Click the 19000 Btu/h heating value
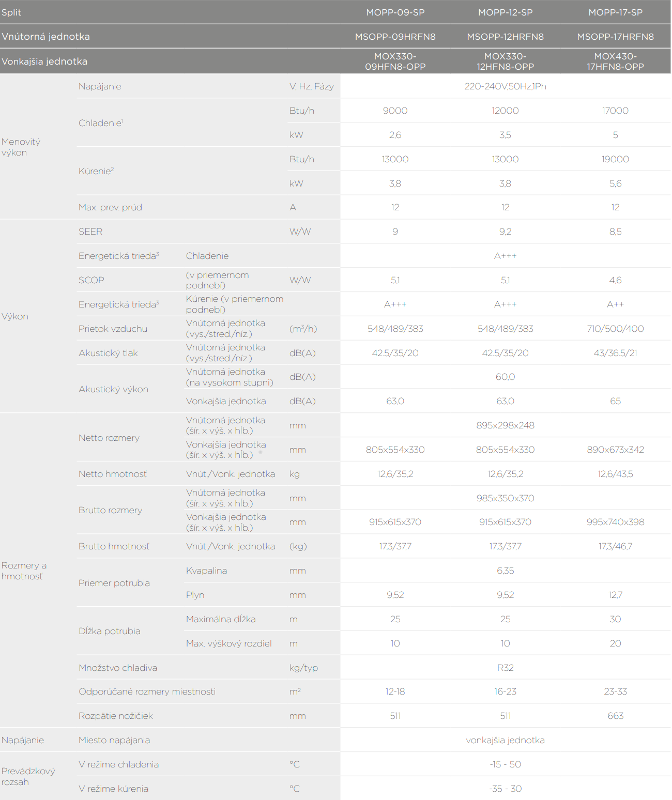 click(615, 159)
